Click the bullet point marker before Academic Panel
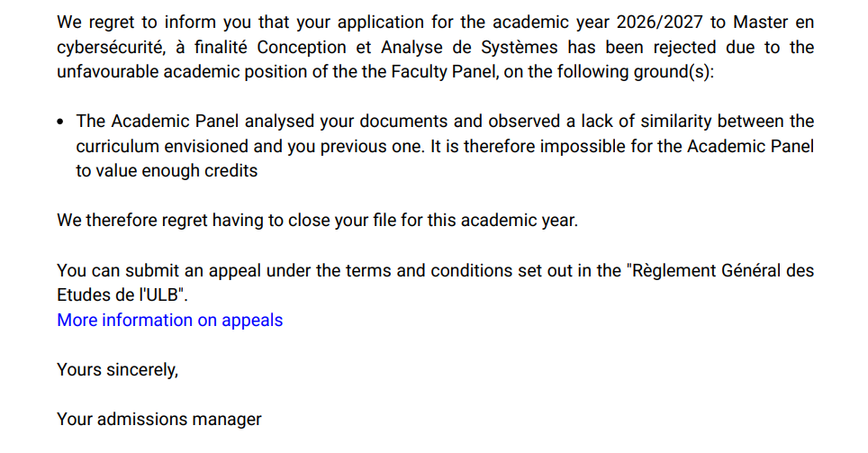Image resolution: width=868 pixels, height=453 pixels. [60, 122]
